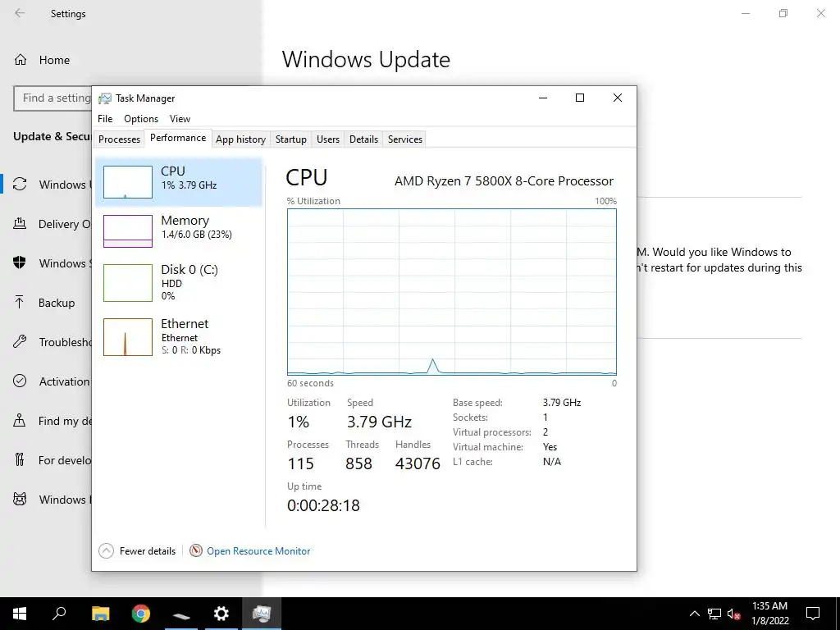Viewport: 840px width, 630px height.
Task: Click Task Manager taskbar icon
Action: [x=262, y=614]
